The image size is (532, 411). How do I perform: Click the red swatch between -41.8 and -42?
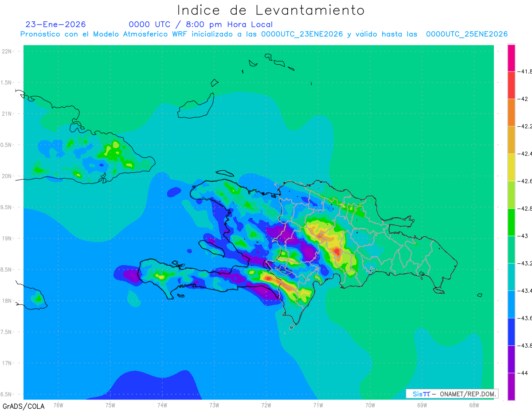coord(511,85)
